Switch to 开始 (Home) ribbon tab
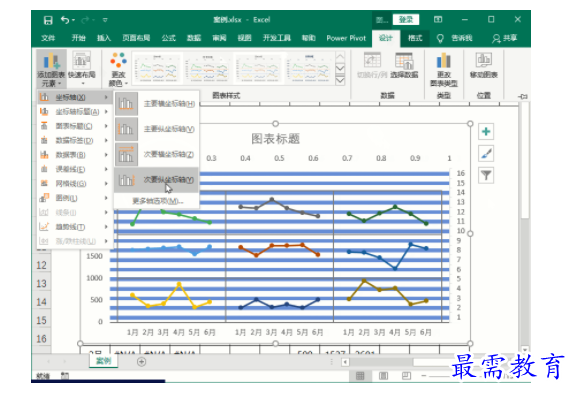Image resolution: width=573 pixels, height=398 pixels. pyautogui.click(x=78, y=38)
